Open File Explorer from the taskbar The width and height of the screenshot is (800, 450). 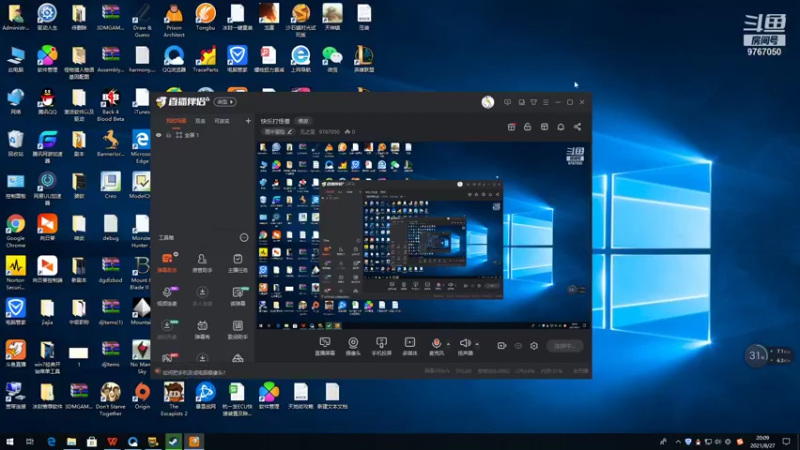click(x=71, y=442)
